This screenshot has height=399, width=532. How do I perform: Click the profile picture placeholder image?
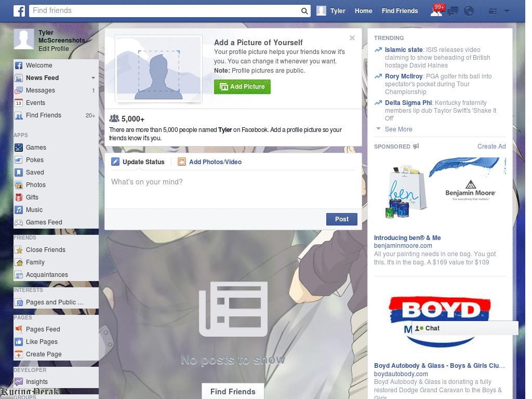pyautogui.click(x=159, y=69)
